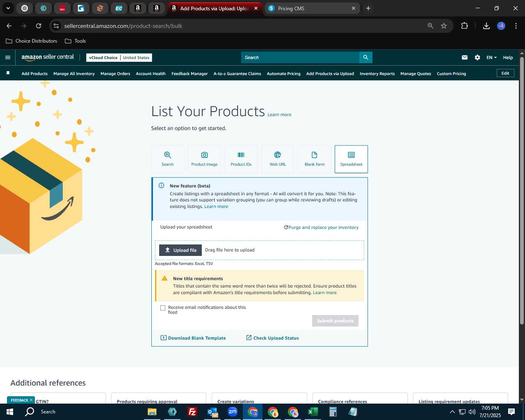Click Check Upload Status link
Viewport: 525px width, 420px height.
point(272,338)
